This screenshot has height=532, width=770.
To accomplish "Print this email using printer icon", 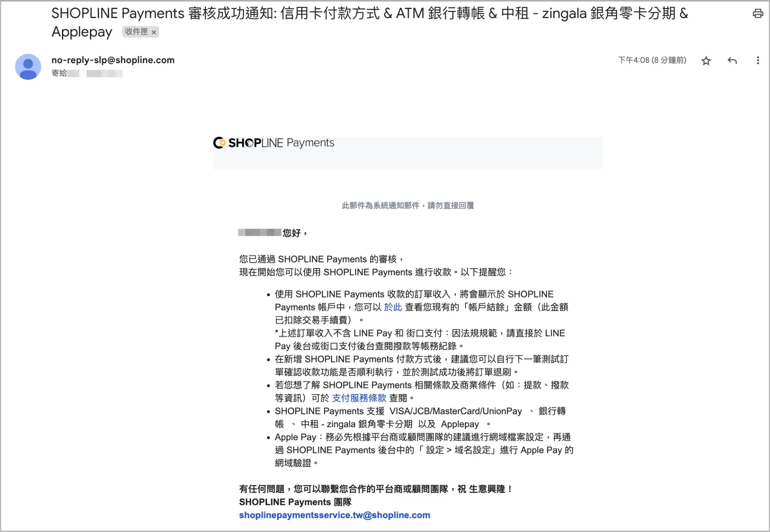I will (758, 14).
